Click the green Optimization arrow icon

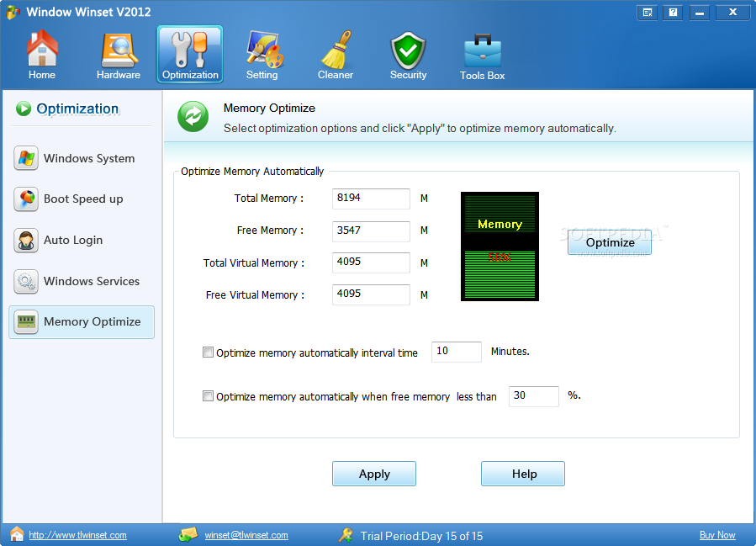[24, 109]
